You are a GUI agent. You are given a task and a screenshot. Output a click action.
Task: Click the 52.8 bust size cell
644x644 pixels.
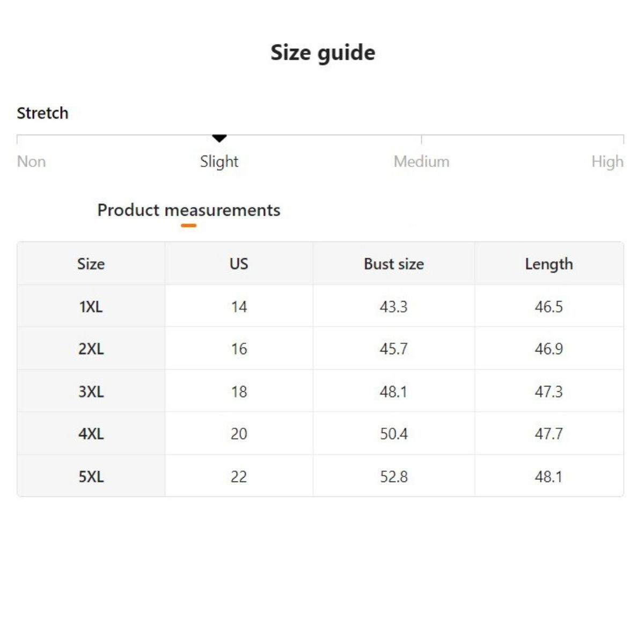pyautogui.click(x=393, y=477)
